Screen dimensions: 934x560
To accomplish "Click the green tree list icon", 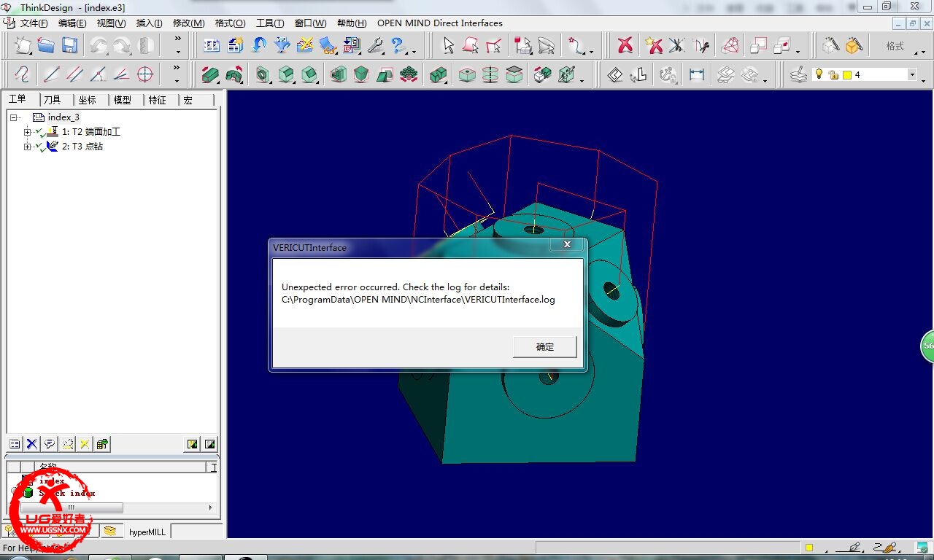I will click(x=102, y=443).
